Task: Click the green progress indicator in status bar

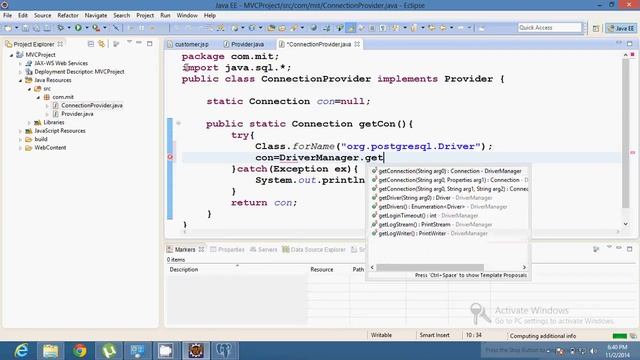Action: point(620,336)
